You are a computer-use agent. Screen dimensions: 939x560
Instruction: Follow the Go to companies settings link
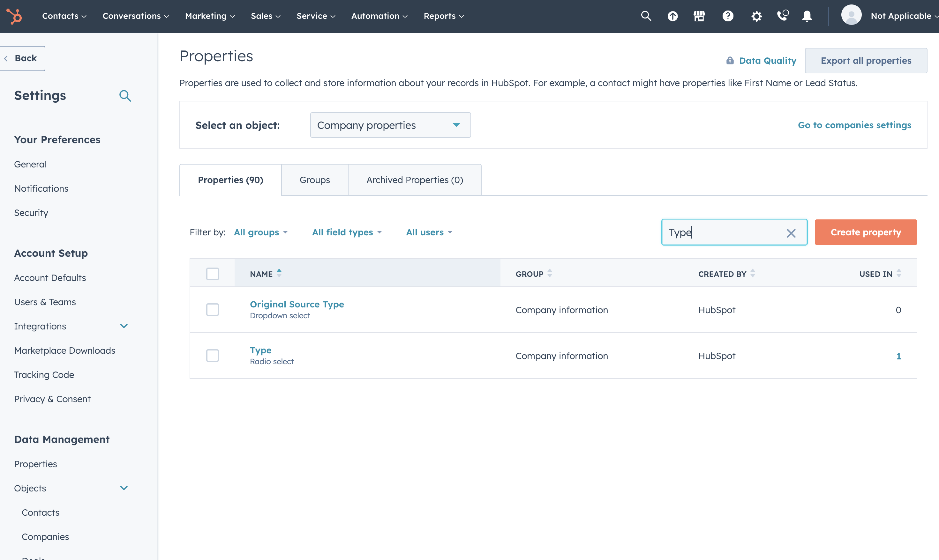854,125
